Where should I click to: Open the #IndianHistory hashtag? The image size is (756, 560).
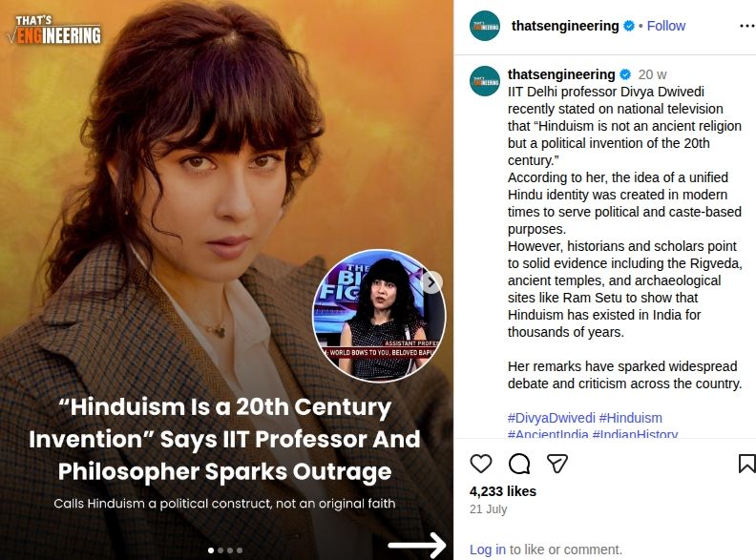pos(635,433)
